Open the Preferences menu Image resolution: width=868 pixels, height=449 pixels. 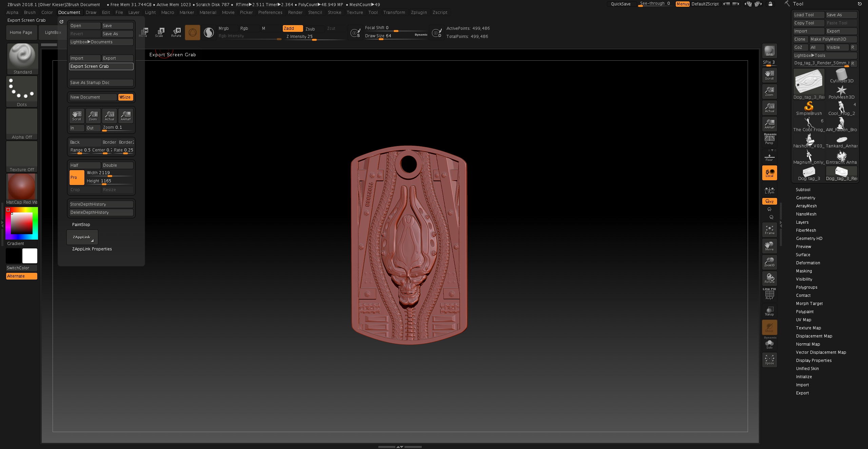270,12
